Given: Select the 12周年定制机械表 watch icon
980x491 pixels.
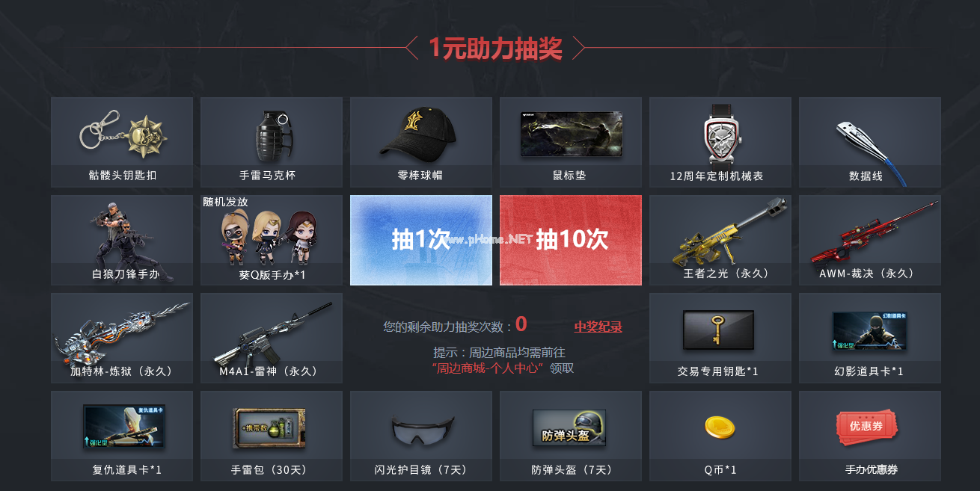Looking at the screenshot, I should tap(719, 135).
